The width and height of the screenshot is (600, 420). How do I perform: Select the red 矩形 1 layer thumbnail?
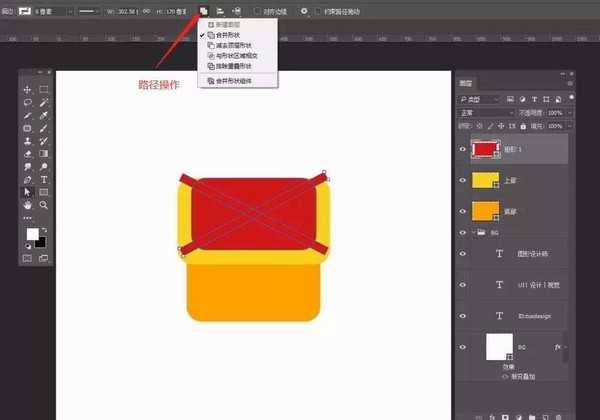point(485,148)
